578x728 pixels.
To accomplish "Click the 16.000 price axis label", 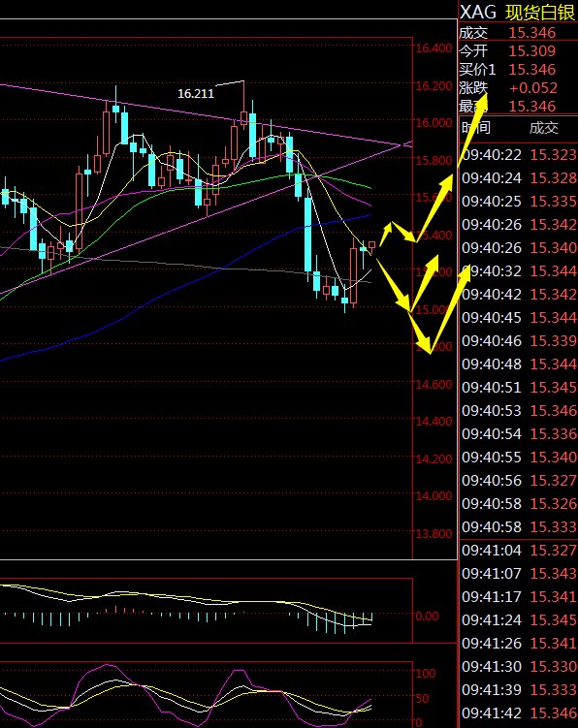I will click(433, 122).
